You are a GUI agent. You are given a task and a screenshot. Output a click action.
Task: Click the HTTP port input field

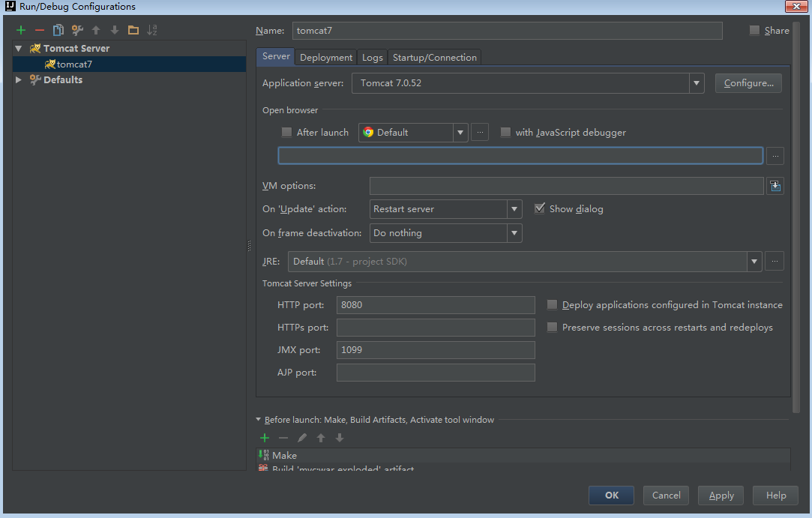[436, 305]
